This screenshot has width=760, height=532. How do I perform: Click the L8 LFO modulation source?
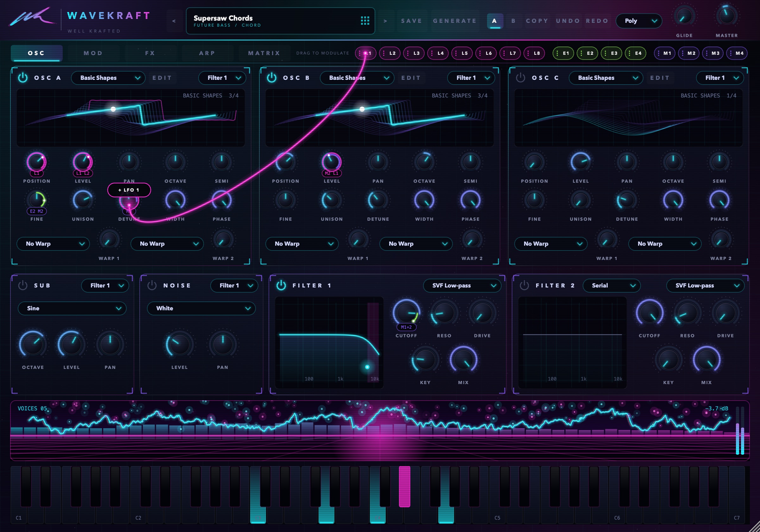point(534,53)
